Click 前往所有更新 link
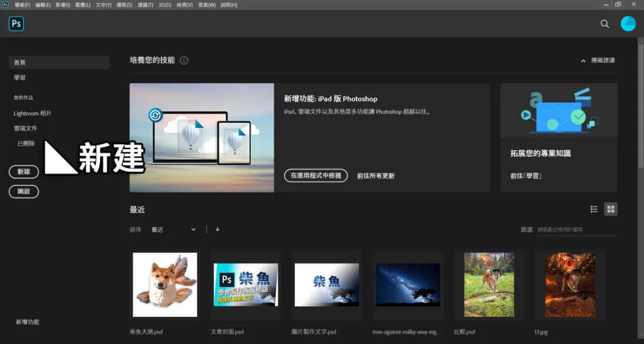The width and height of the screenshot is (644, 344). pyautogui.click(x=376, y=175)
